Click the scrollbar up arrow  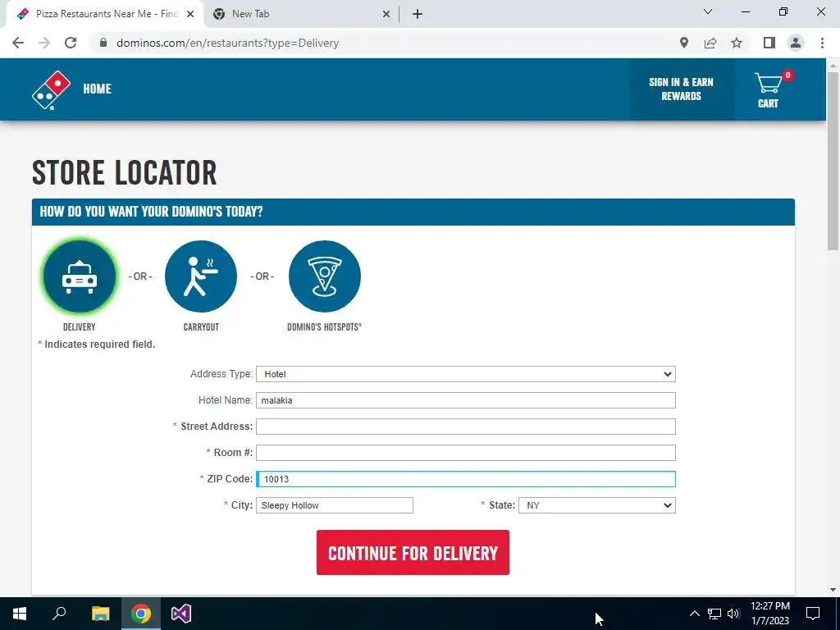pos(833,65)
